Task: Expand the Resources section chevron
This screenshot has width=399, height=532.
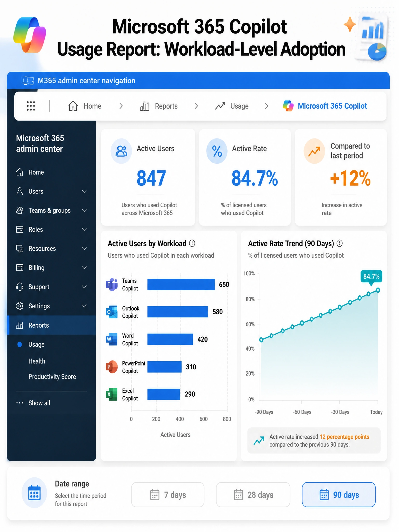Action: pyautogui.click(x=84, y=249)
